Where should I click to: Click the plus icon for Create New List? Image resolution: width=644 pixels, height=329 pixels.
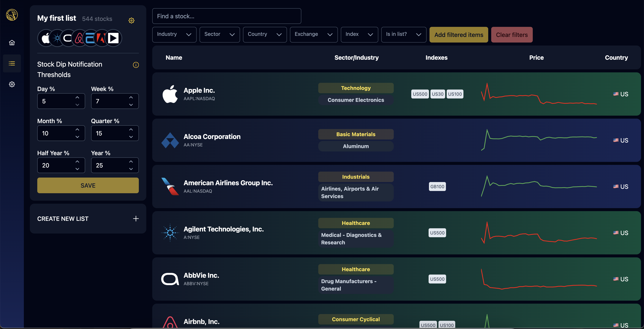pyautogui.click(x=136, y=219)
